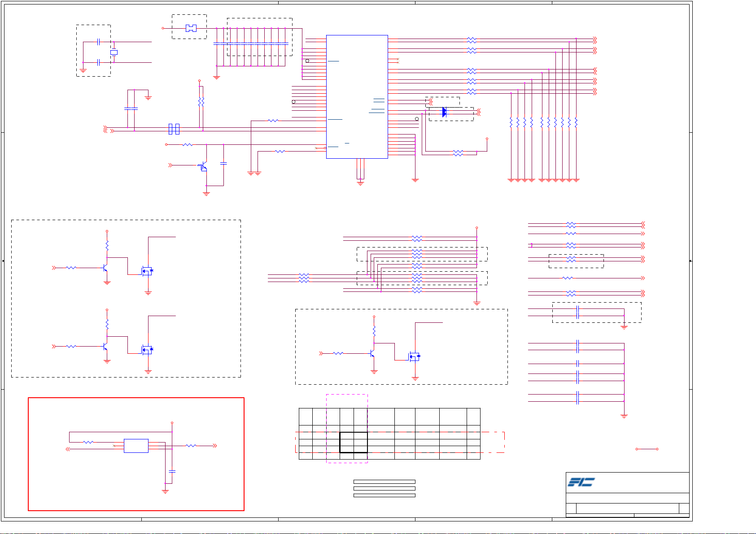The image size is (756, 534).
Task: Click the digital transistor with built-in base resistor
Action: click(203, 166)
